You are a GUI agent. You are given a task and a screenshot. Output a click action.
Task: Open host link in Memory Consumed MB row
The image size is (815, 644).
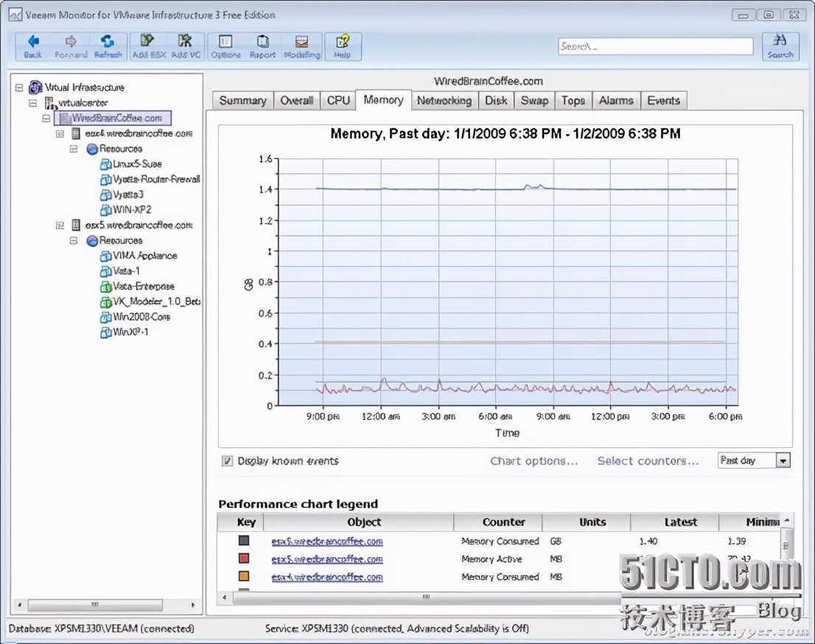[327, 577]
